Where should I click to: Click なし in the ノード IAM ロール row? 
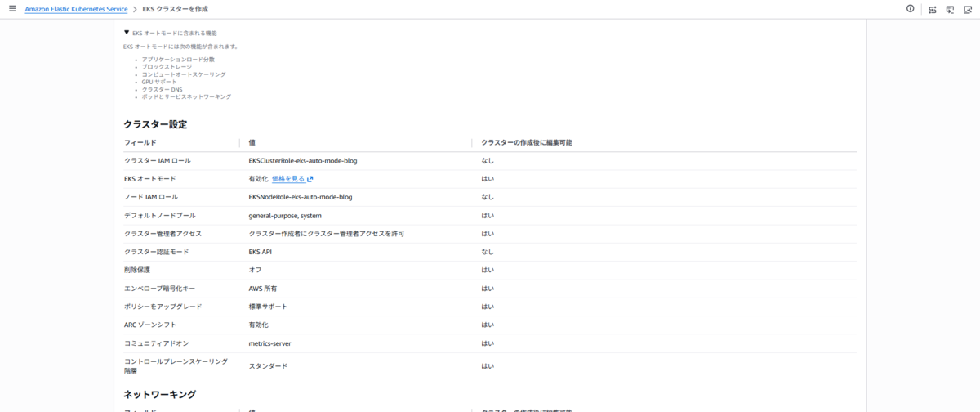(488, 197)
